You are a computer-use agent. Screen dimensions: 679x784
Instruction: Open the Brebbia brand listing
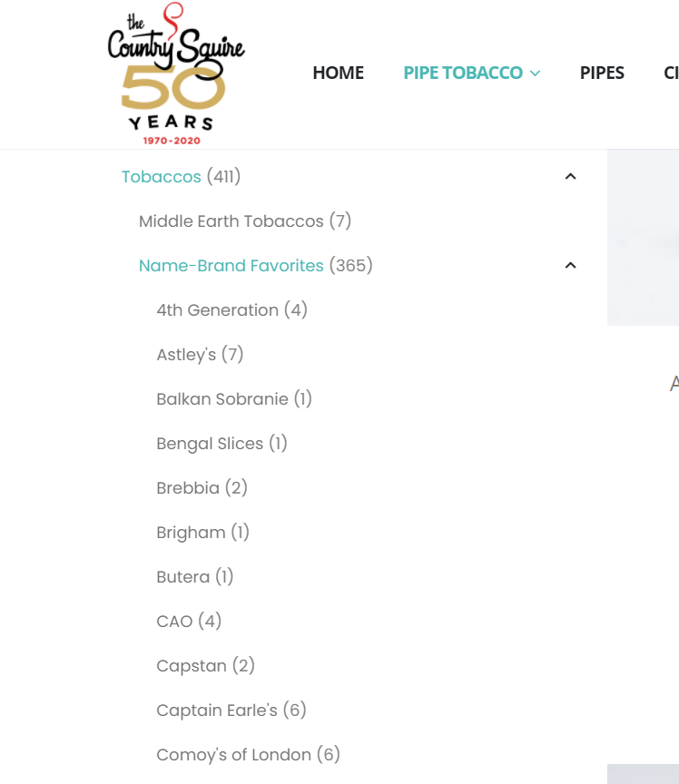coord(188,488)
